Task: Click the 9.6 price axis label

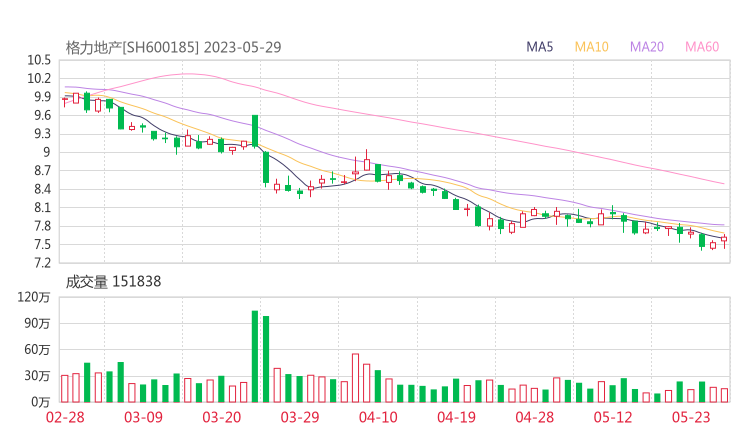Action: click(42, 115)
